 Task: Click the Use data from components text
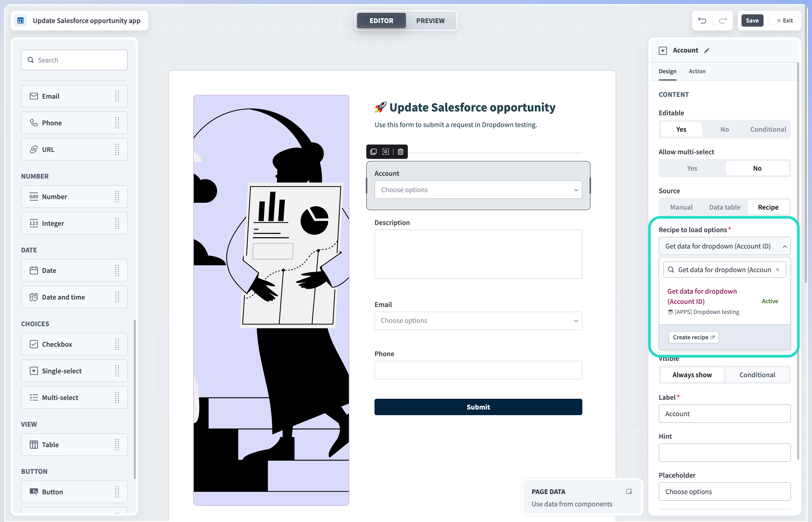point(572,504)
